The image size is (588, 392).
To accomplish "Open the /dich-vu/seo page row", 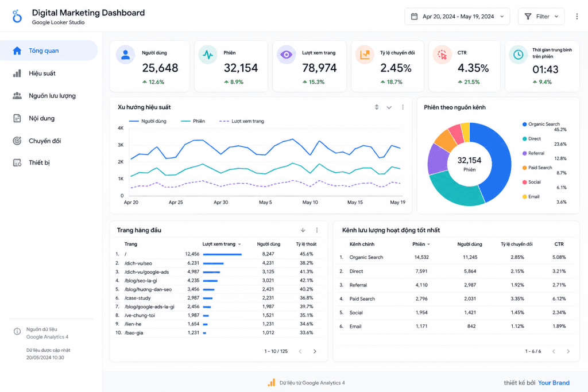I will [x=218, y=263].
